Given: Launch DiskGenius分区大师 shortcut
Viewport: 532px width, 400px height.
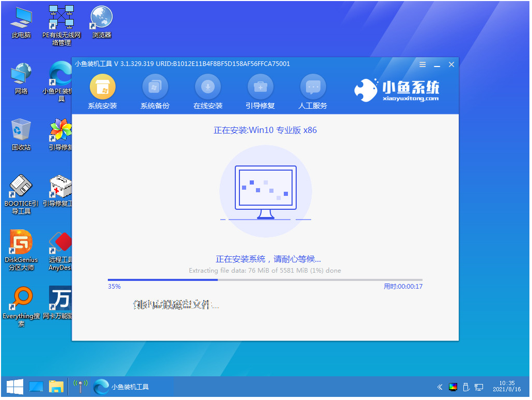Looking at the screenshot, I should tap(21, 242).
